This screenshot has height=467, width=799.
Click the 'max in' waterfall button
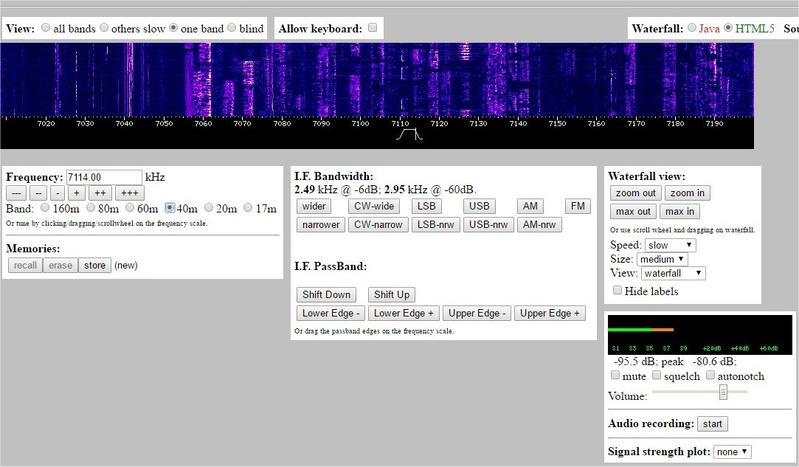click(x=680, y=212)
